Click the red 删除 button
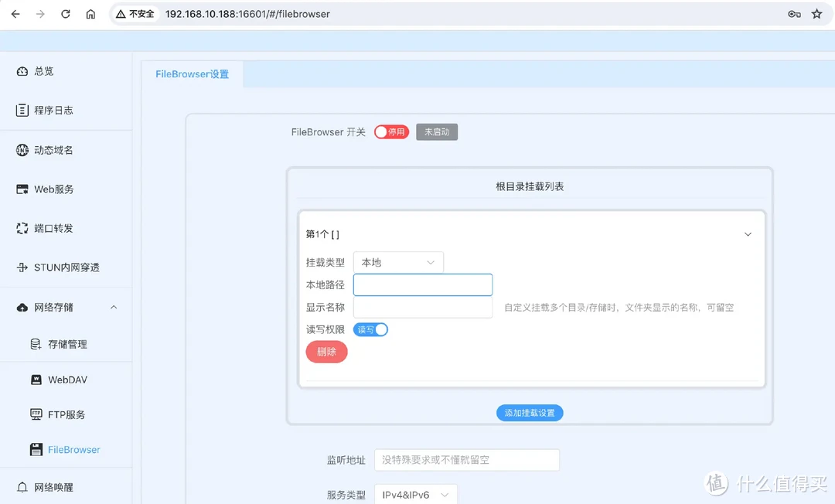Image resolution: width=835 pixels, height=504 pixels. click(x=326, y=352)
